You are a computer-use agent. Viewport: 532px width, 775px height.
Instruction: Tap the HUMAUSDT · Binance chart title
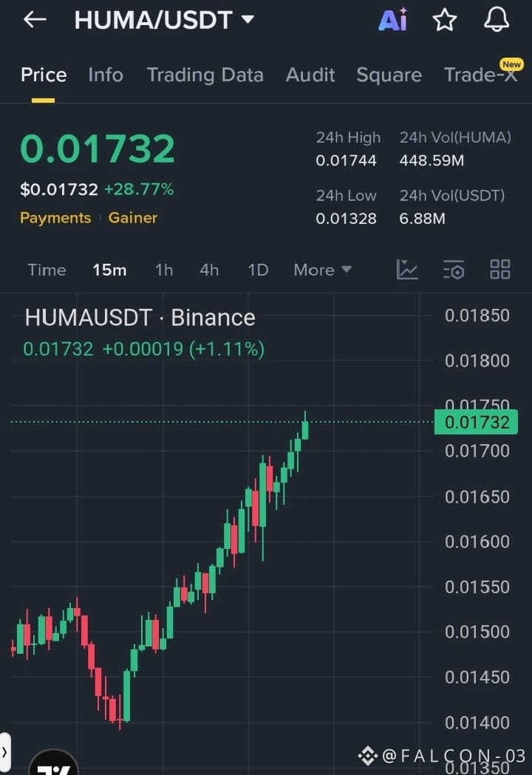pos(140,318)
